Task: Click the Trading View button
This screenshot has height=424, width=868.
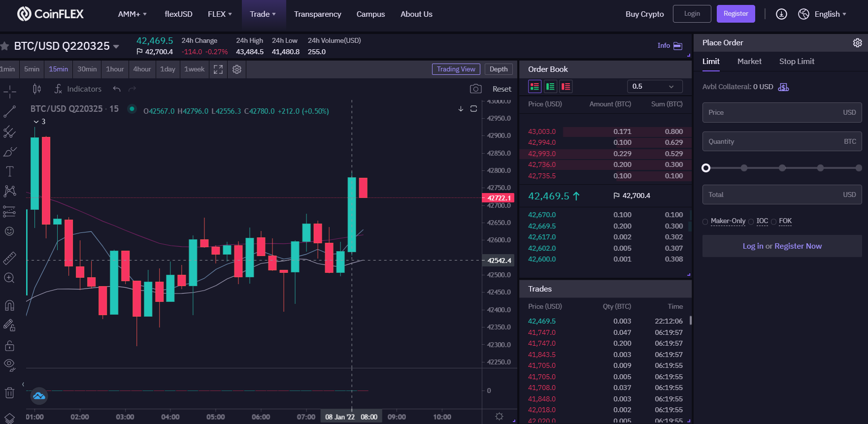Action: (456, 69)
